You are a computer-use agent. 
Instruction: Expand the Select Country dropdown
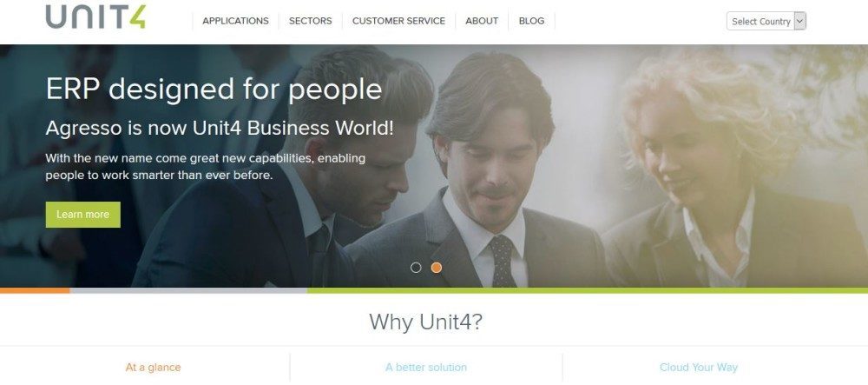point(766,21)
